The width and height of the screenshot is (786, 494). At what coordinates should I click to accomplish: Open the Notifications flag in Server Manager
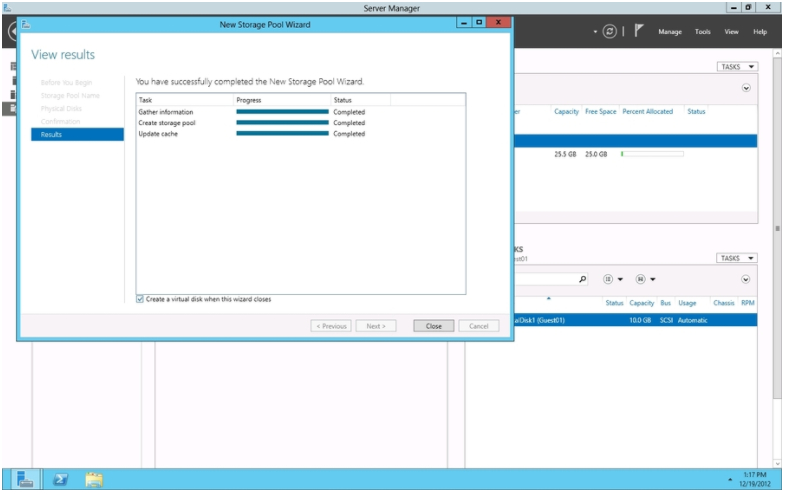638,31
